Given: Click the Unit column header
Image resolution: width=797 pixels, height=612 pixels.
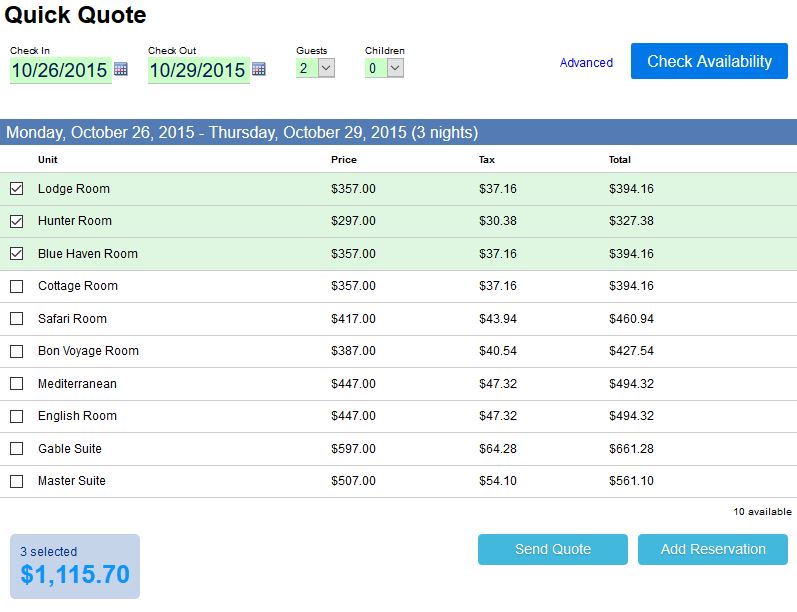Looking at the screenshot, I should (48, 160).
